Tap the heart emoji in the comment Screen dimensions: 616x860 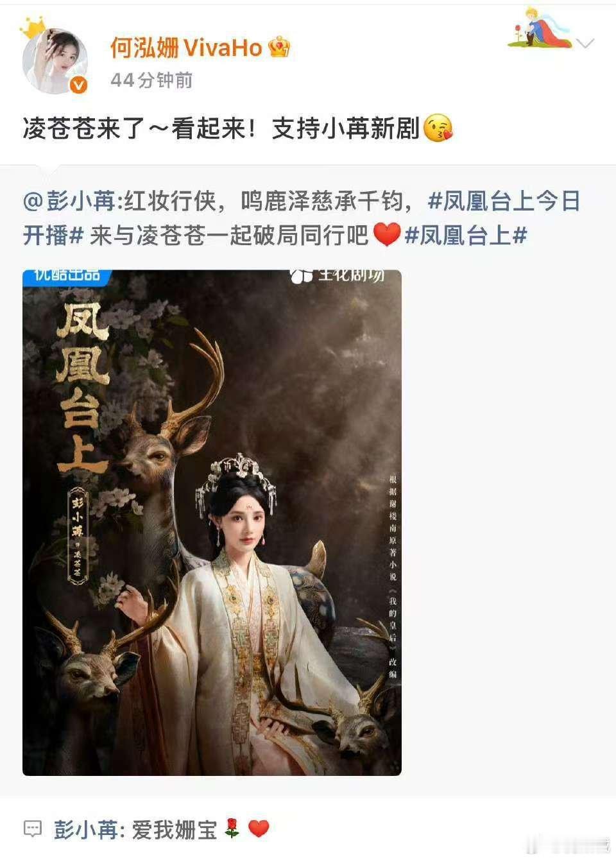[259, 829]
